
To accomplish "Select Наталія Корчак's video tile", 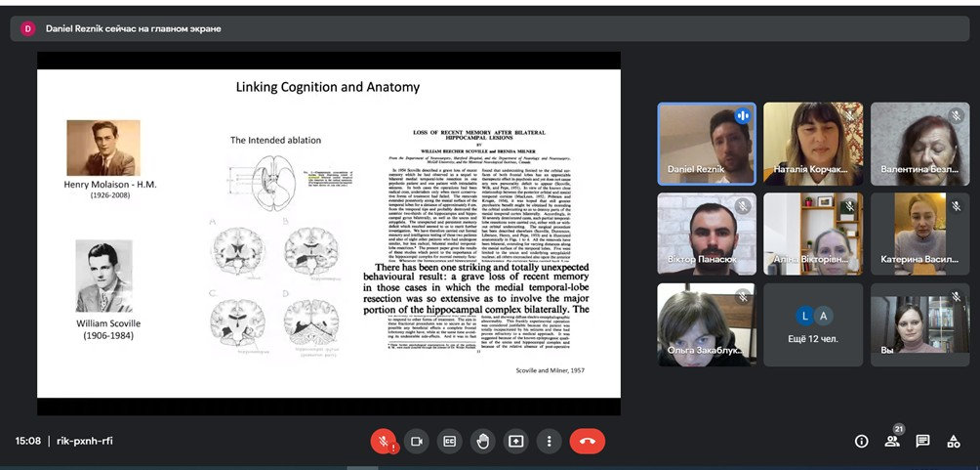I will coord(813,144).
